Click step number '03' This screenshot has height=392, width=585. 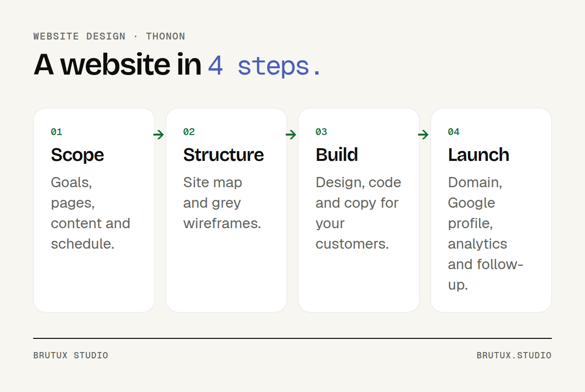click(x=321, y=132)
